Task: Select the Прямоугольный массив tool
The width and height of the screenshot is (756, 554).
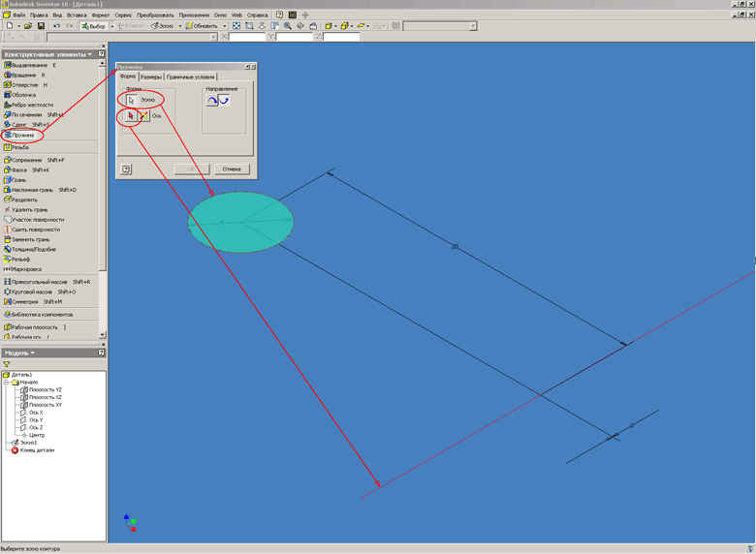Action: [47, 282]
